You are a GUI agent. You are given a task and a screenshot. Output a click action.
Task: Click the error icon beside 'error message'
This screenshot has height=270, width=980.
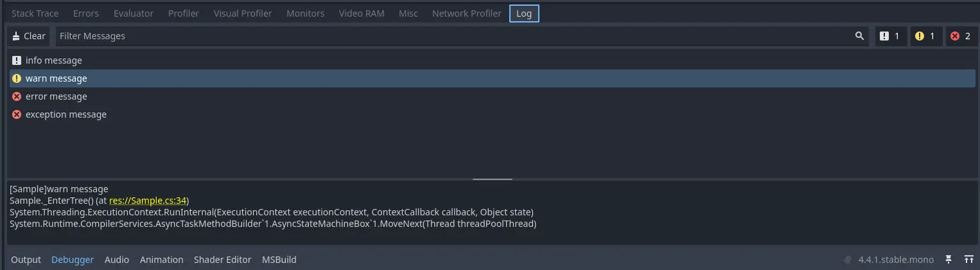pyautogui.click(x=17, y=96)
